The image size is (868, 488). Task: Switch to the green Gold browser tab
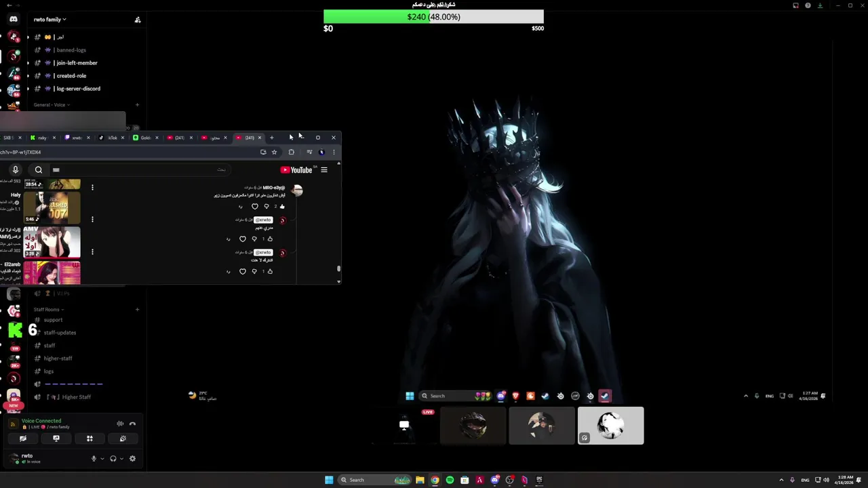tap(145, 138)
